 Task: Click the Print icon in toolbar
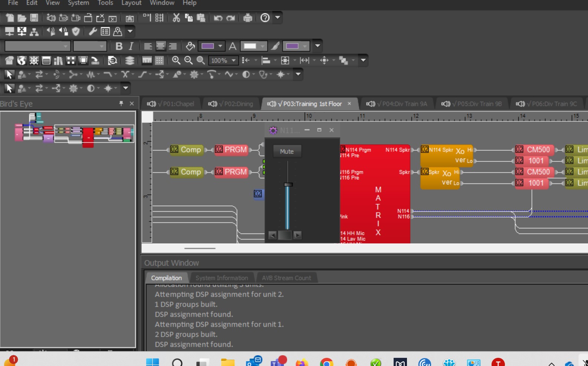click(x=247, y=18)
